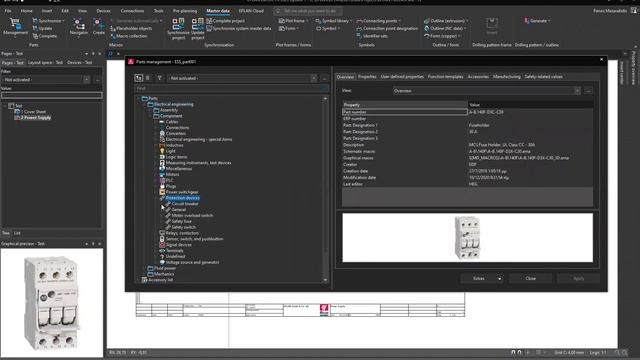Click the parts Update command
Viewport: 640px width, 360px height.
click(x=42, y=28)
